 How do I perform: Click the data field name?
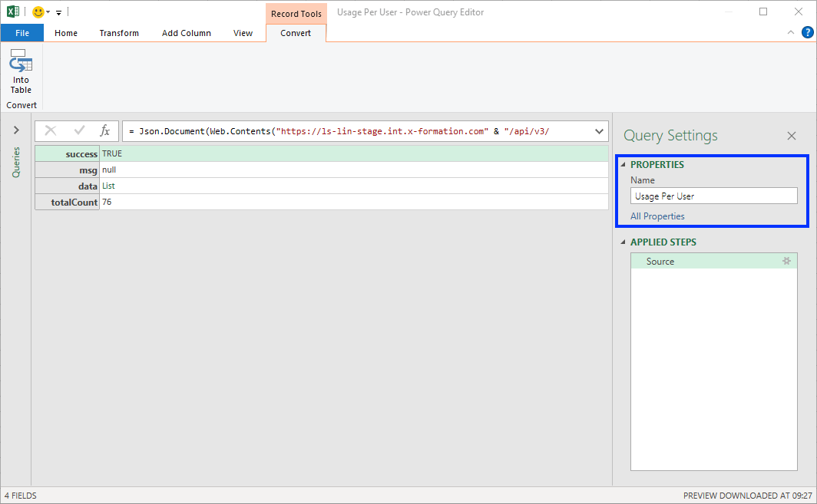pyautogui.click(x=88, y=186)
